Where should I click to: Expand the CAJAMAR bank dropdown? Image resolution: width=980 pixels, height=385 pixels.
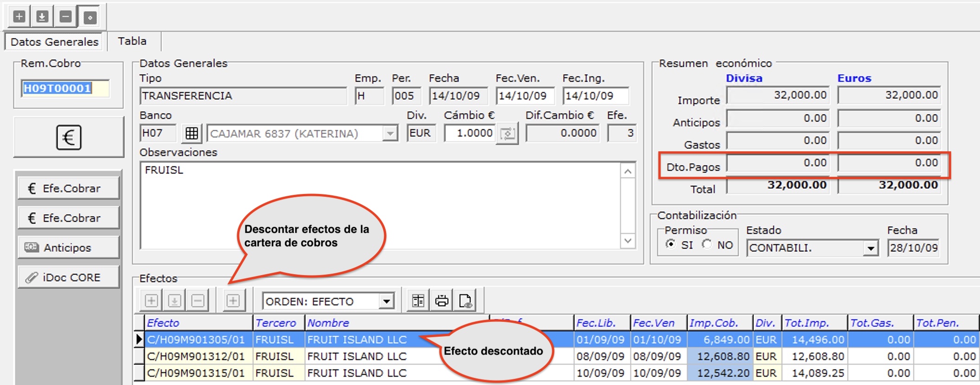tap(390, 134)
